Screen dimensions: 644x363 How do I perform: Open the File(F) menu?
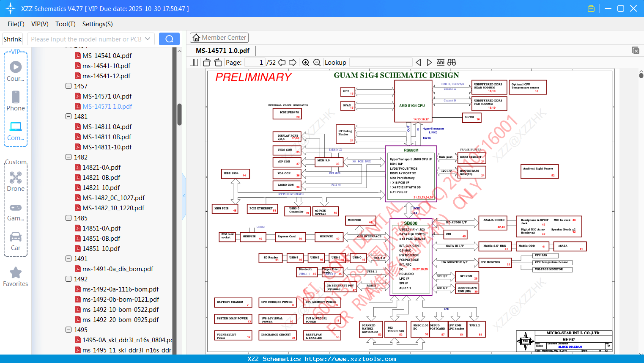[16, 24]
